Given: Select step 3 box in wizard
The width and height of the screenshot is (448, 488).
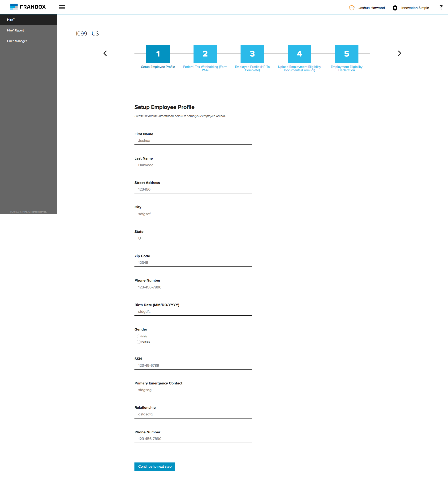Looking at the screenshot, I should click(x=252, y=54).
